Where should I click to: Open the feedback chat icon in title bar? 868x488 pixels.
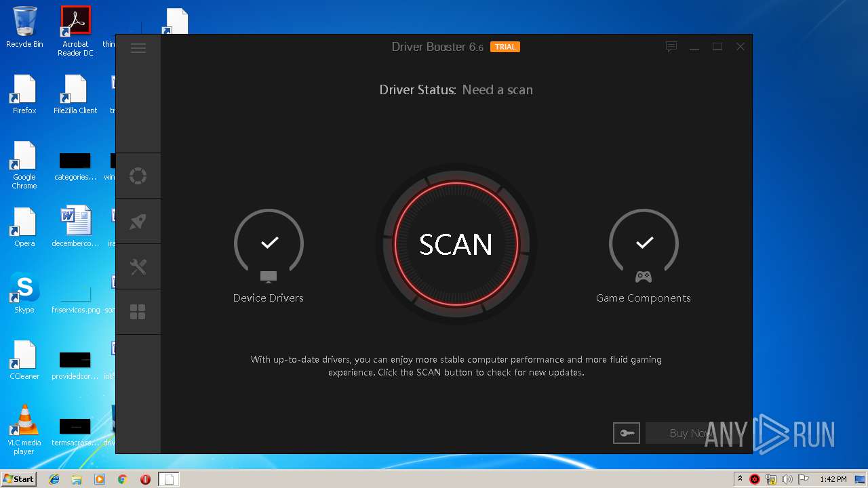(671, 47)
